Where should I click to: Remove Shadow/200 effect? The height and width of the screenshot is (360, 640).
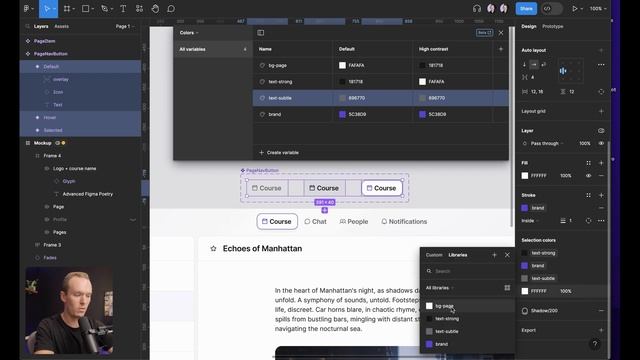click(601, 311)
